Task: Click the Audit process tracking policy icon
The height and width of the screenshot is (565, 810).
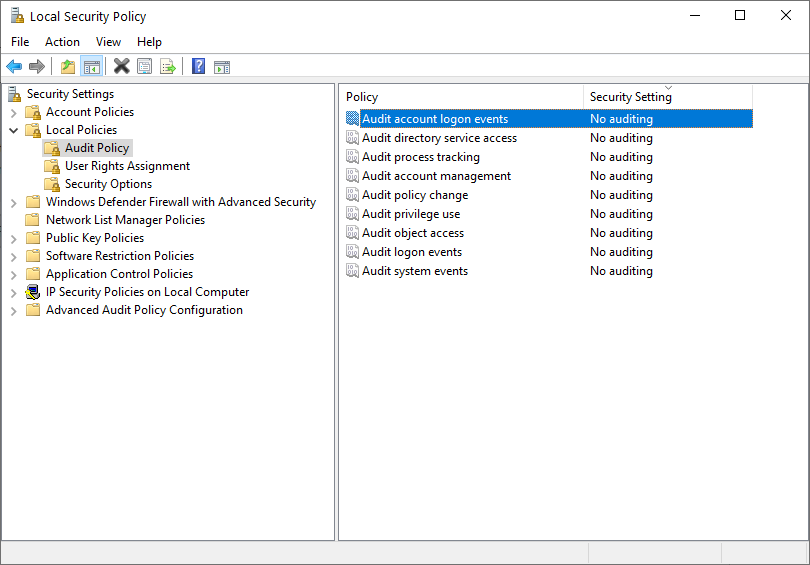Action: (x=352, y=157)
